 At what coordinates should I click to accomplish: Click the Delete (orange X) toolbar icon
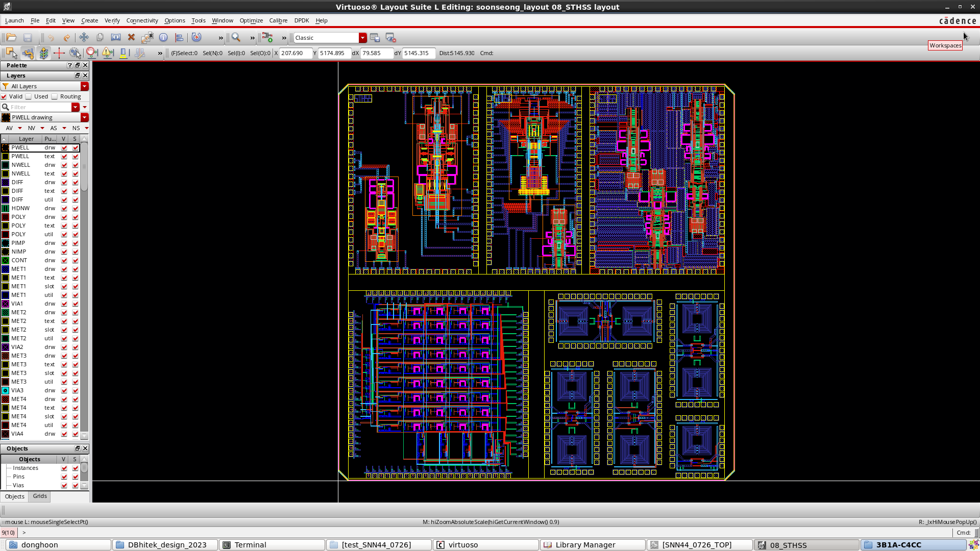131,37
